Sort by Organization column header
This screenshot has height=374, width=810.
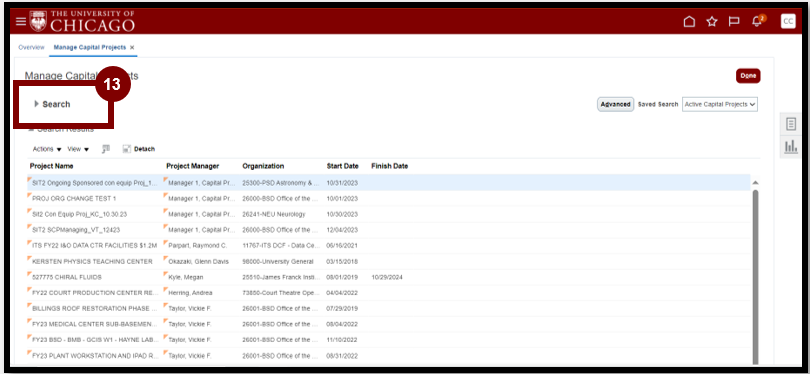(263, 166)
